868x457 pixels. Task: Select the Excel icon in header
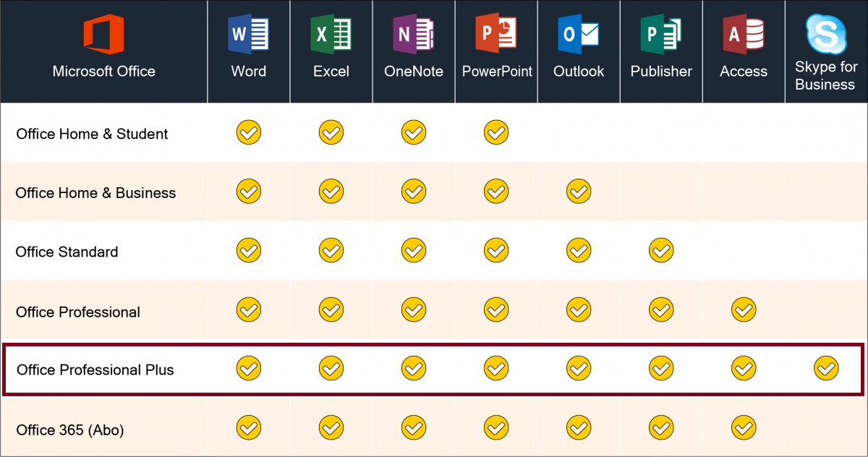point(331,35)
